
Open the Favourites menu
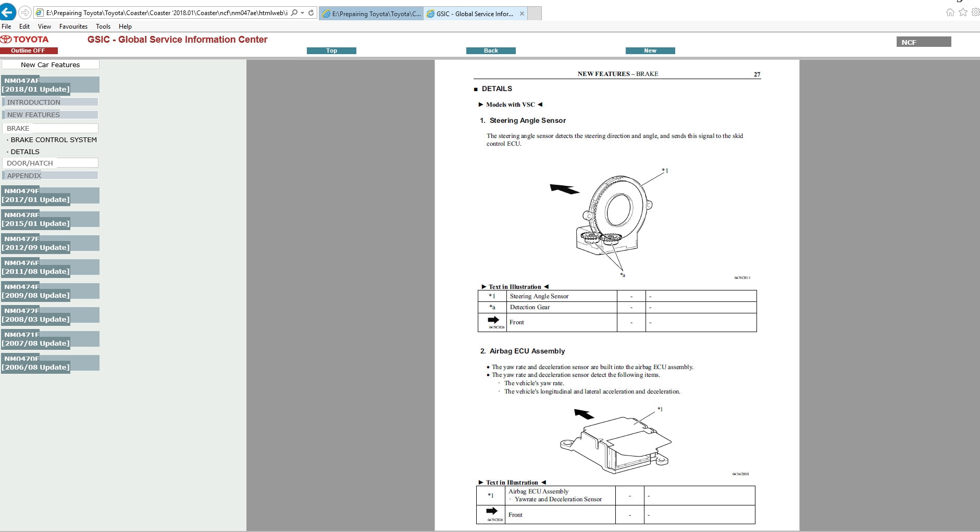(73, 27)
